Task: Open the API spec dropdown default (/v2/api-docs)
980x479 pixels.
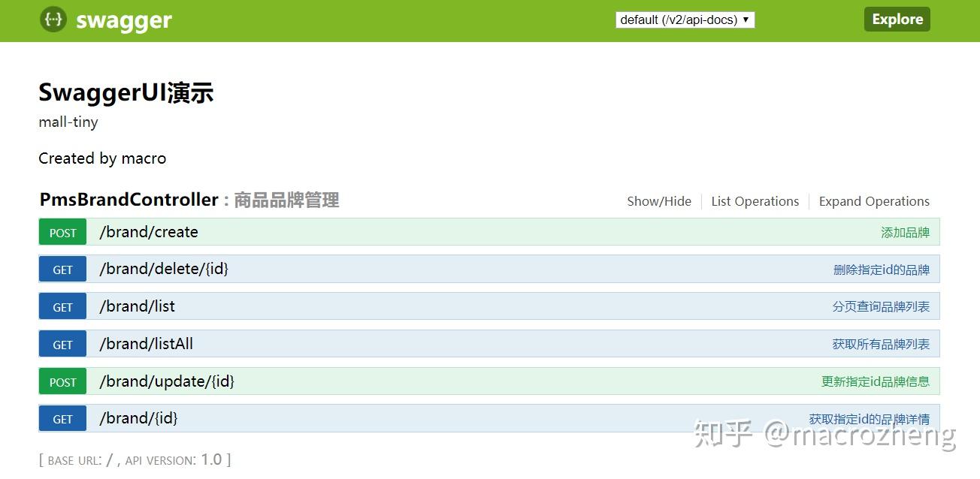Action: click(684, 20)
